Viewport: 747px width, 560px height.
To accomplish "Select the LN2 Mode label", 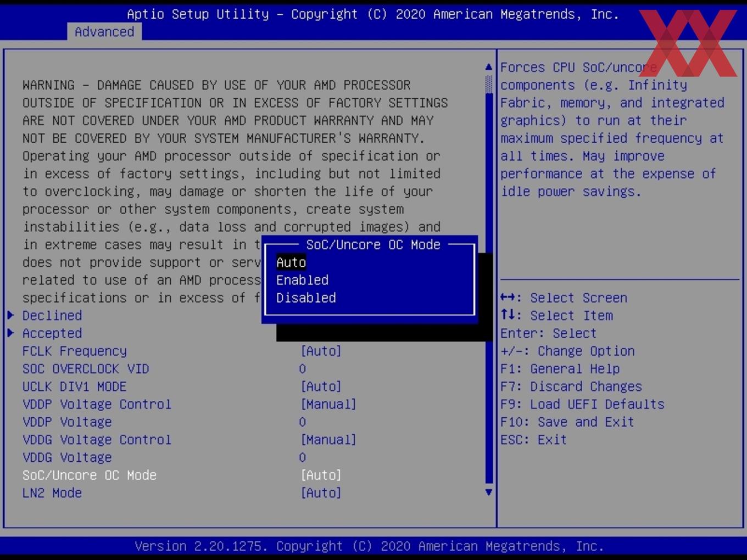I will [x=52, y=493].
